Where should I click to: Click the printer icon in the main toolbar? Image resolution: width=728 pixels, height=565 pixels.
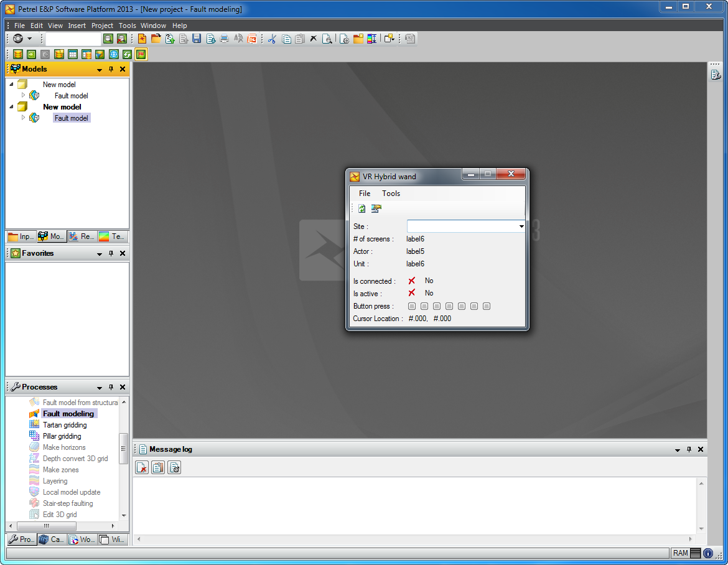(x=224, y=39)
